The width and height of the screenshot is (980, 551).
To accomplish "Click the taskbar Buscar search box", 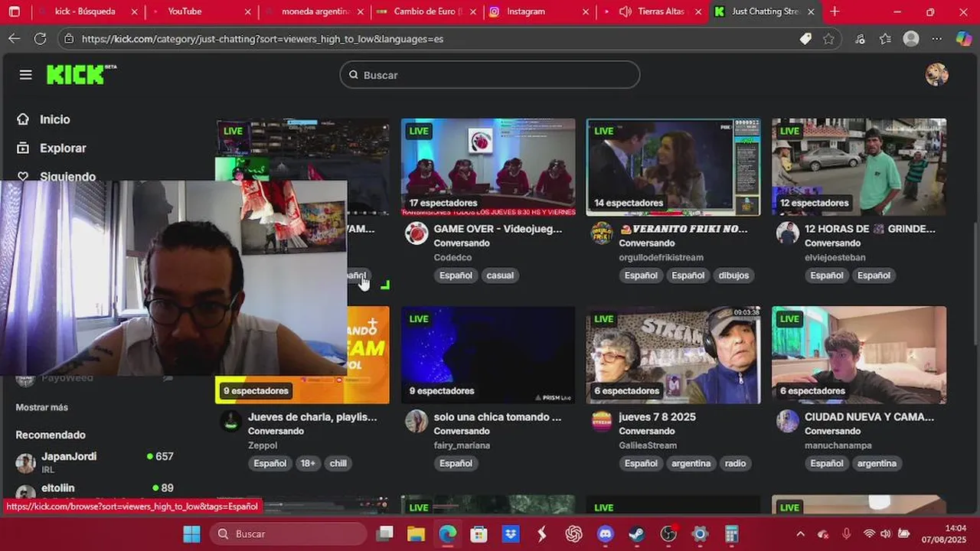I will (289, 533).
